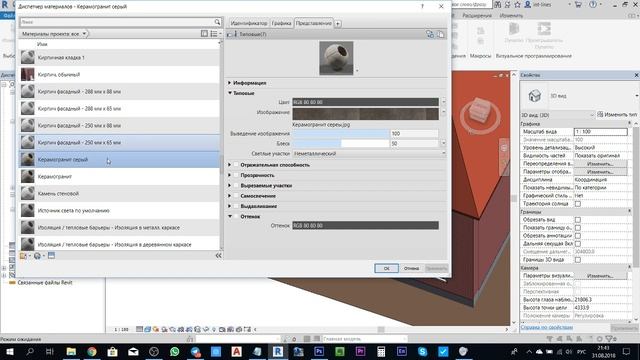640x360 pixels.
Task: Open AutoCAD from the taskbar
Action: point(236,351)
